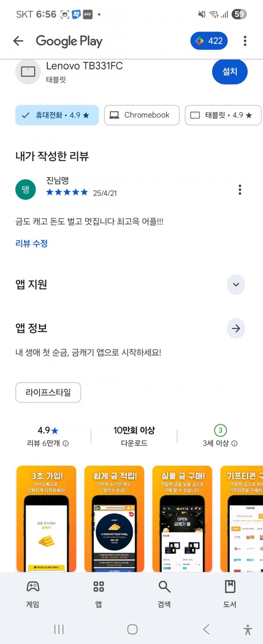Tap the back arrow icon
The image size is (263, 644).
[18, 41]
